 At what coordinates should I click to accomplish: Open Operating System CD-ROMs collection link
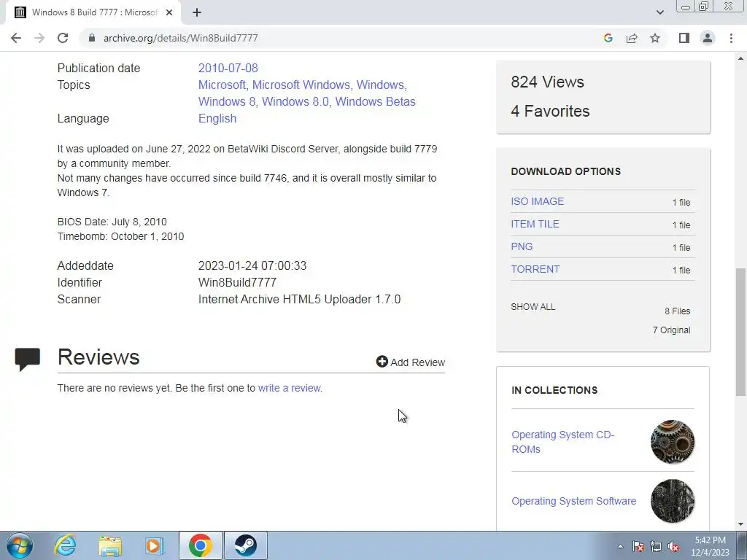(x=562, y=442)
